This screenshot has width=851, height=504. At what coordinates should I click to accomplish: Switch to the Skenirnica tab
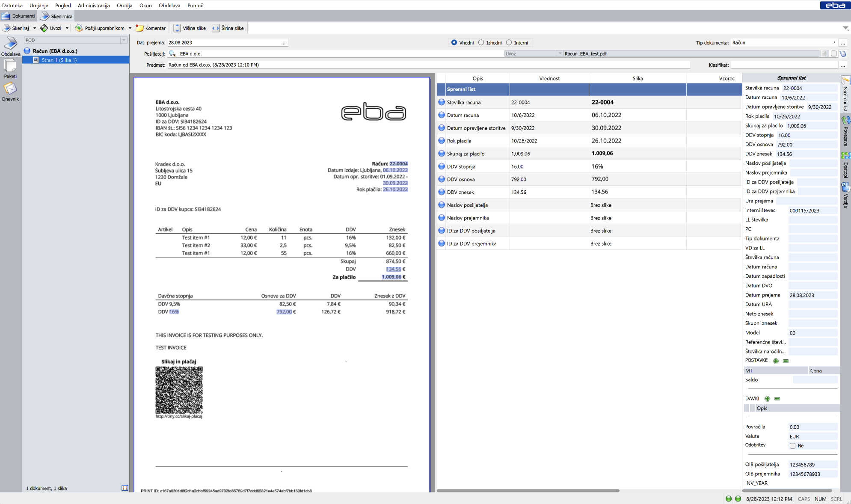click(57, 16)
